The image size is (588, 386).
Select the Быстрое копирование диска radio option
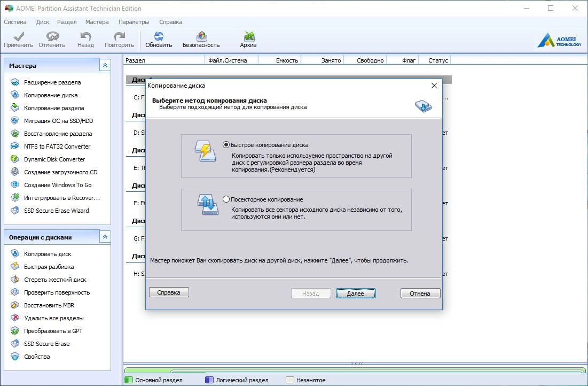click(x=226, y=144)
